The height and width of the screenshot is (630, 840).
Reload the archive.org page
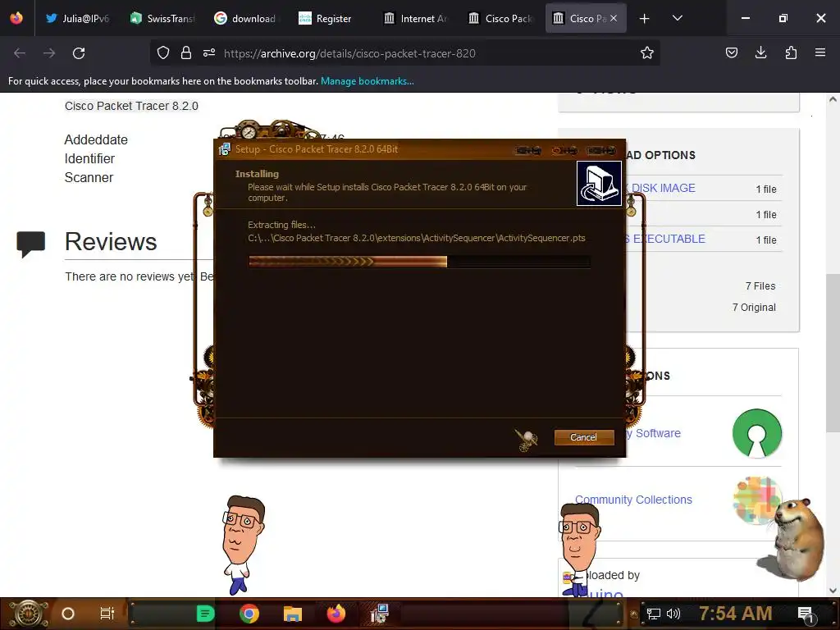click(79, 53)
